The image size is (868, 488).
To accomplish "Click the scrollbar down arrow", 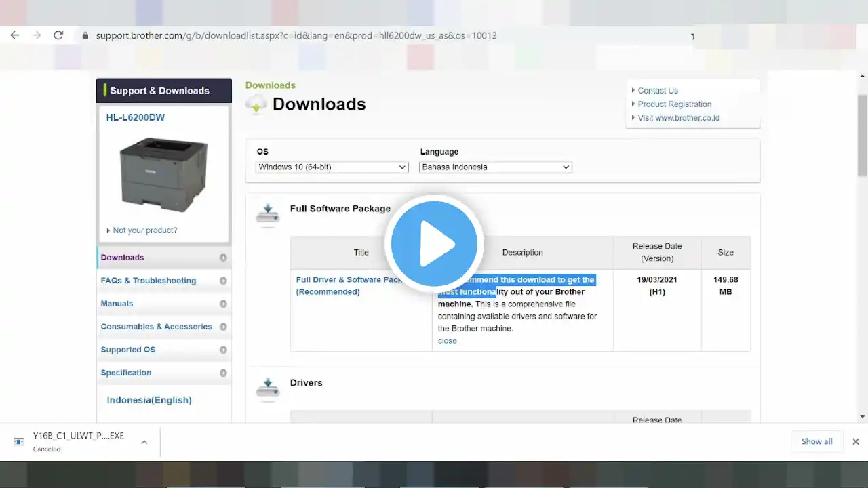I will tap(863, 417).
